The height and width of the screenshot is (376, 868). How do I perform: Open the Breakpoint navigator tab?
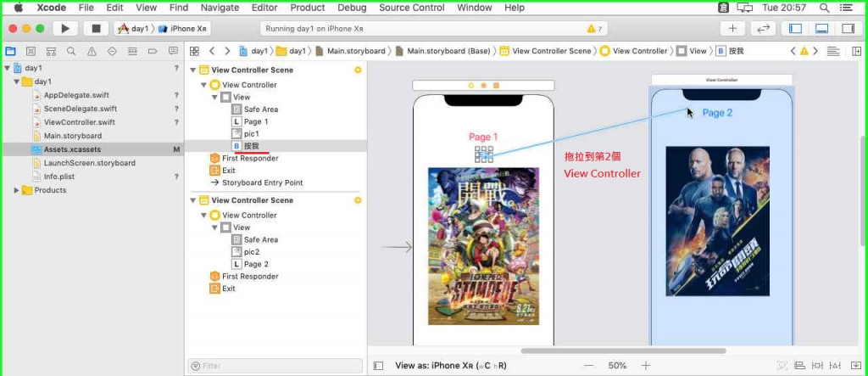pos(153,51)
